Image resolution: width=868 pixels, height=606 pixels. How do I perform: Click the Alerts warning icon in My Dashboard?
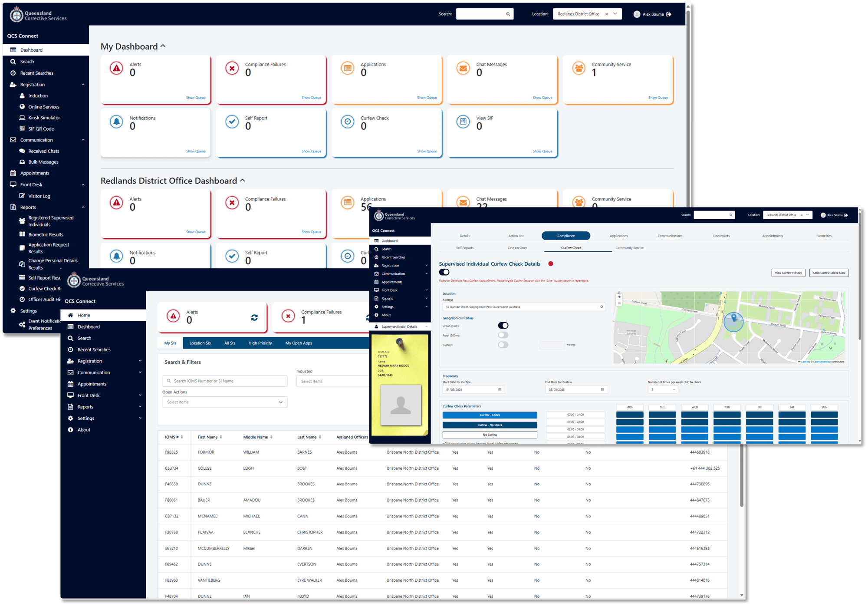coord(116,69)
